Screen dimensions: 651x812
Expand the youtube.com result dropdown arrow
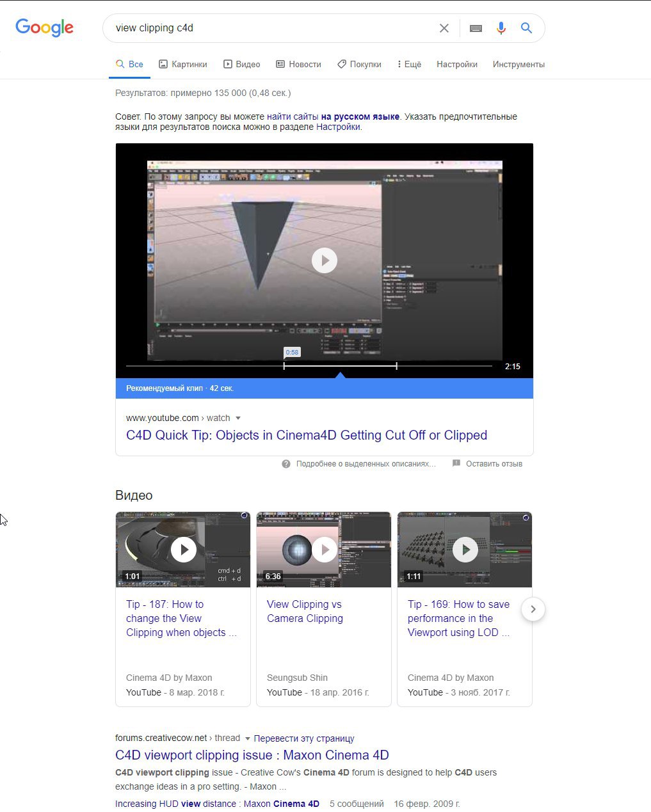(238, 418)
